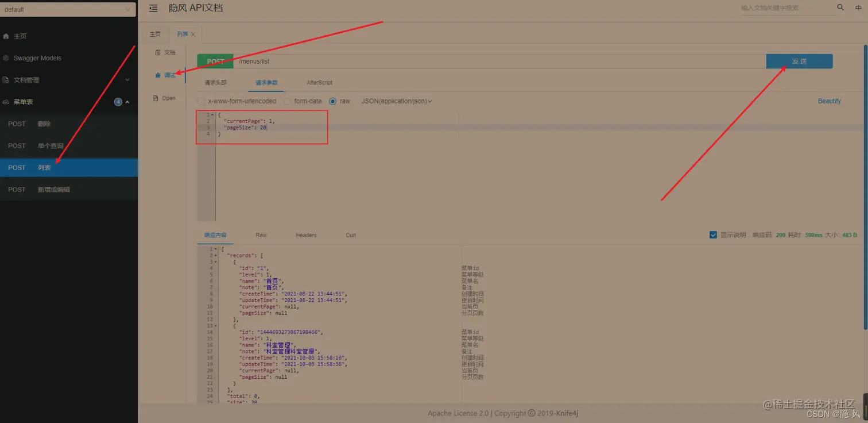Open the Curl response tab
This screenshot has width=868, height=423.
[x=351, y=235]
